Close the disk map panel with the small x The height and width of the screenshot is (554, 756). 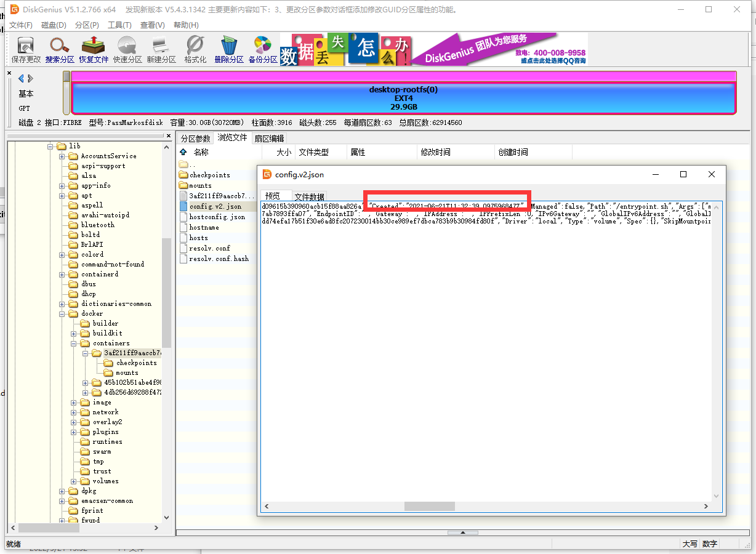tap(9, 73)
